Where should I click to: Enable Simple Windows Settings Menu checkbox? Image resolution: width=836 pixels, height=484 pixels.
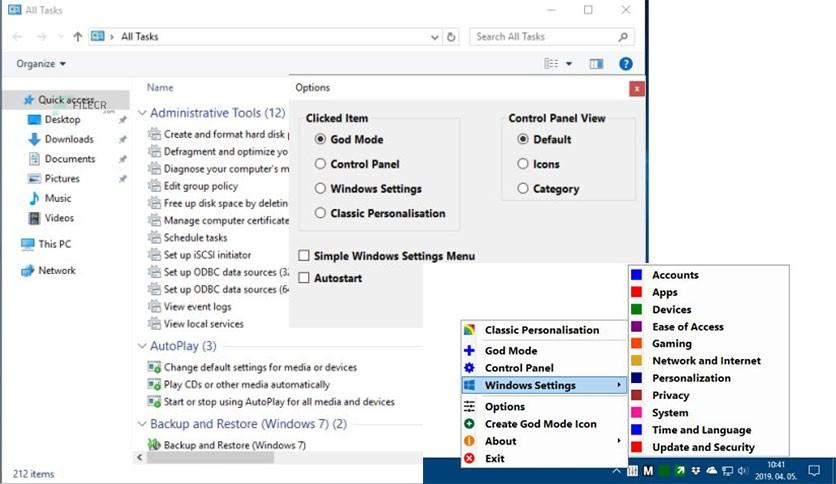pos(304,256)
